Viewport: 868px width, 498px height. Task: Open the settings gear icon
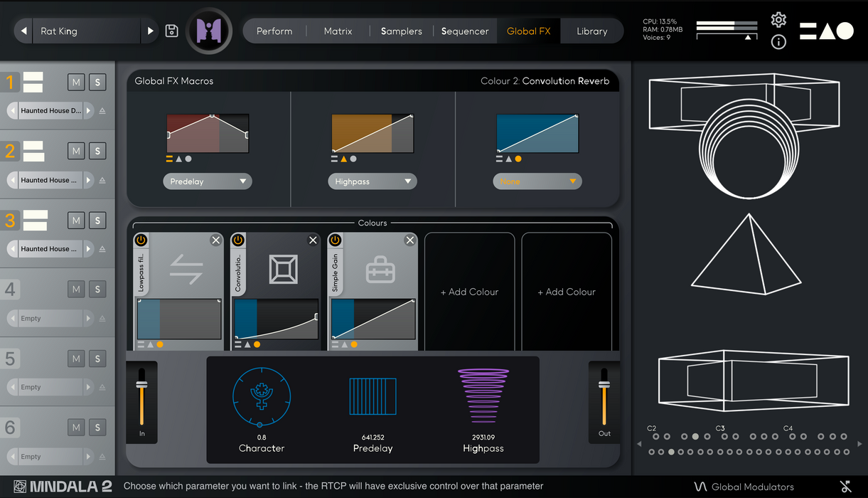778,20
